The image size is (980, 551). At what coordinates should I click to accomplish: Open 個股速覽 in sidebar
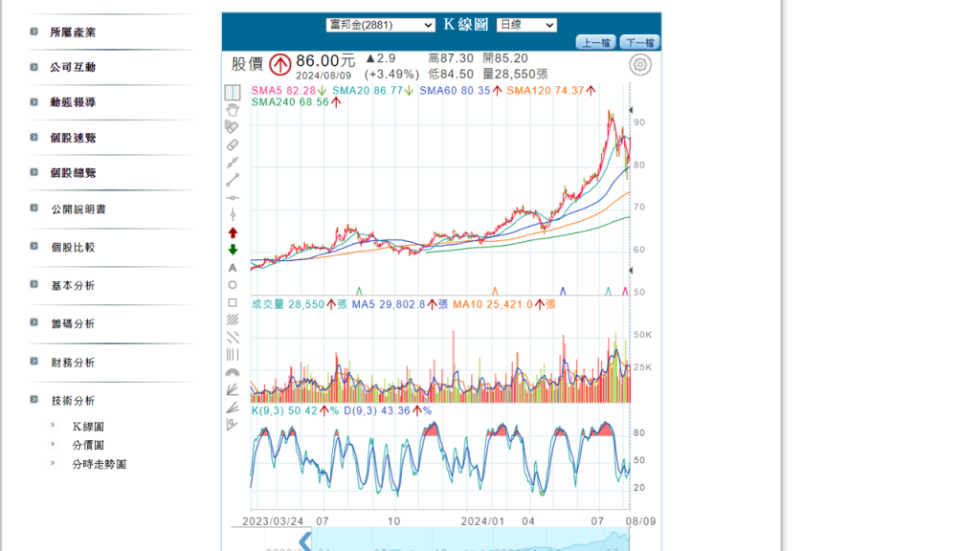tap(73, 138)
